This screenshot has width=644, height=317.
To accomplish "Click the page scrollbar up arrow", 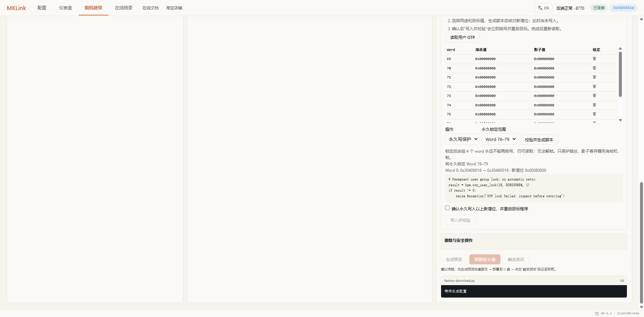I will (x=641, y=19).
